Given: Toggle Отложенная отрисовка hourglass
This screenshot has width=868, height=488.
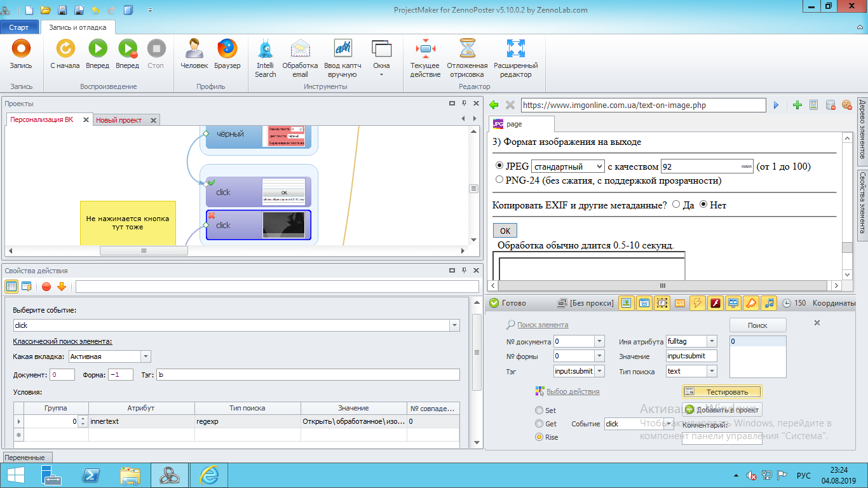Looking at the screenshot, I should click(467, 58).
